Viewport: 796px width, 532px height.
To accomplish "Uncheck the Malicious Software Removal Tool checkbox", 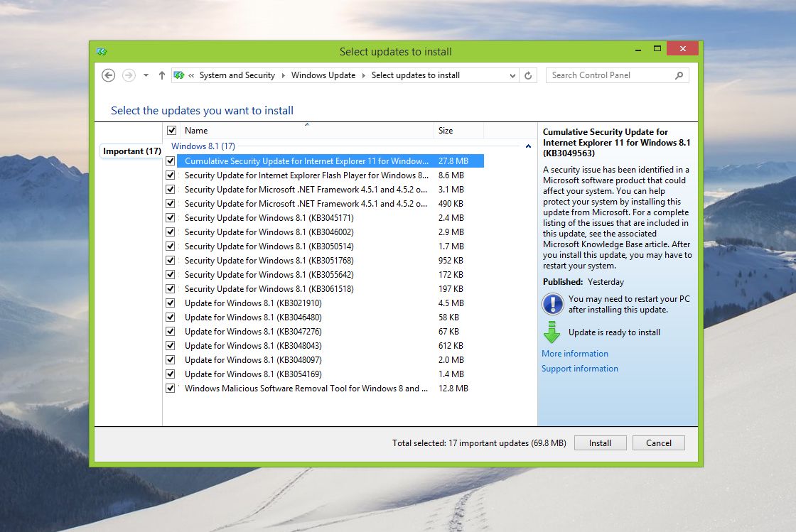I will coord(171,388).
